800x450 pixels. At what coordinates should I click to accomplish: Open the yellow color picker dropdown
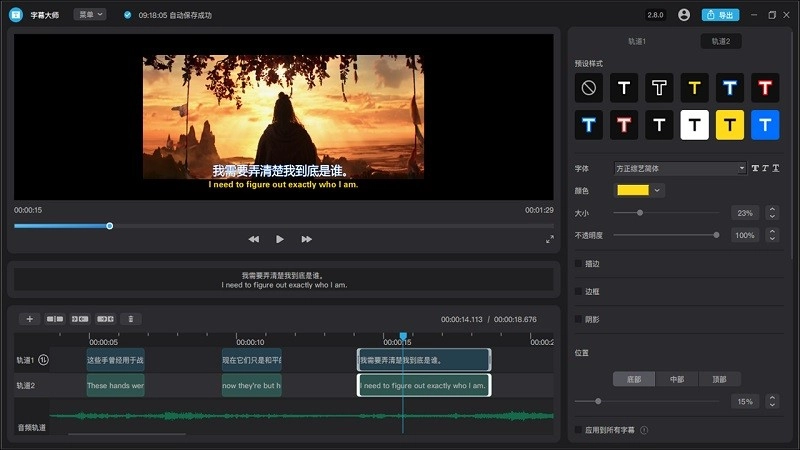click(640, 190)
